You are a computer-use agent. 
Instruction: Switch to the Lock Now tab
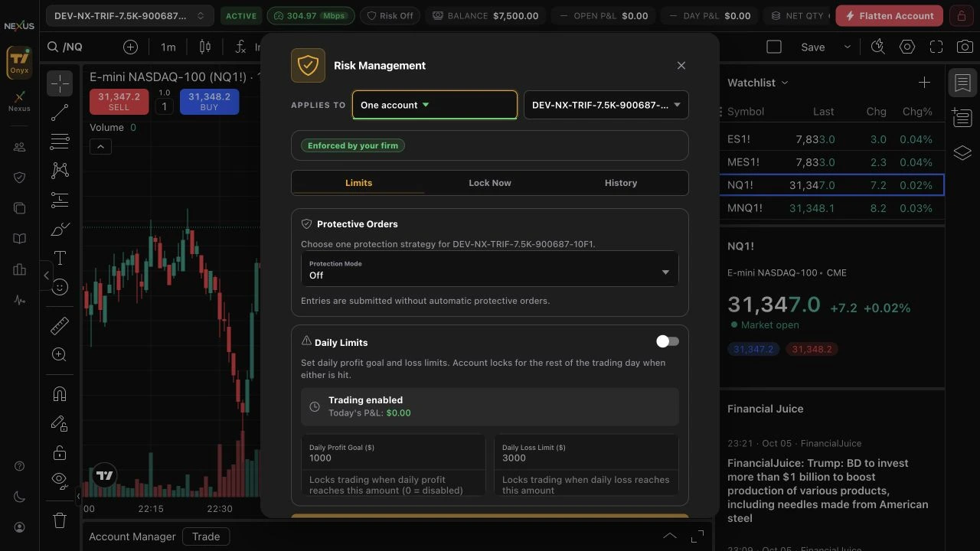point(490,183)
